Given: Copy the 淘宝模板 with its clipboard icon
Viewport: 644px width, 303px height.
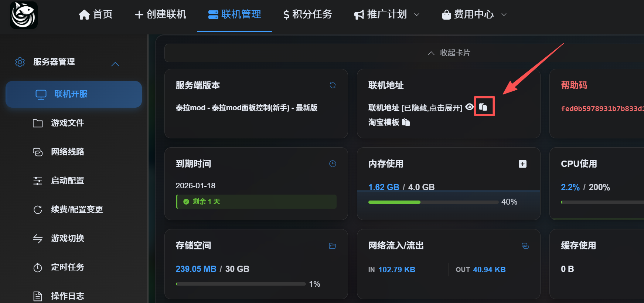Looking at the screenshot, I should (x=406, y=122).
